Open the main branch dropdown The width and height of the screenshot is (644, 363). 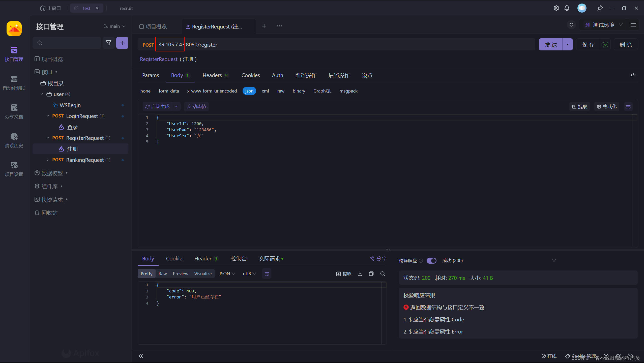pos(115,26)
